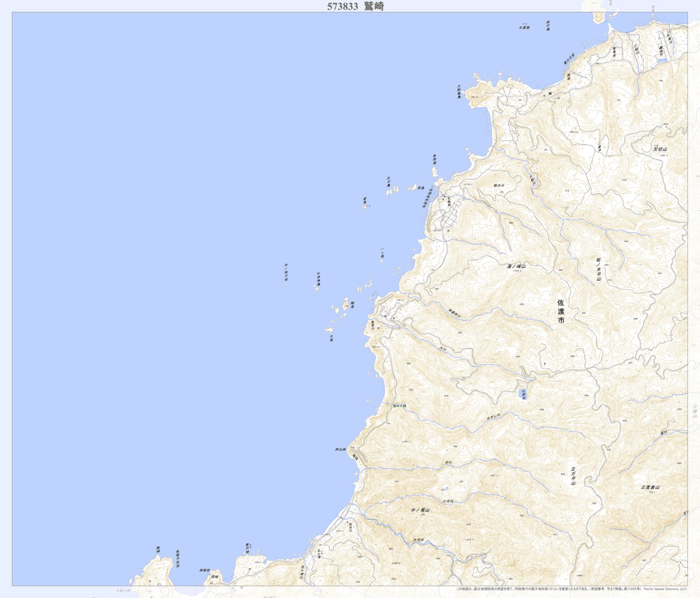The width and height of the screenshot is (700, 598).
Task: Click the map title 573833 鷲崎
Action: [x=355, y=6]
